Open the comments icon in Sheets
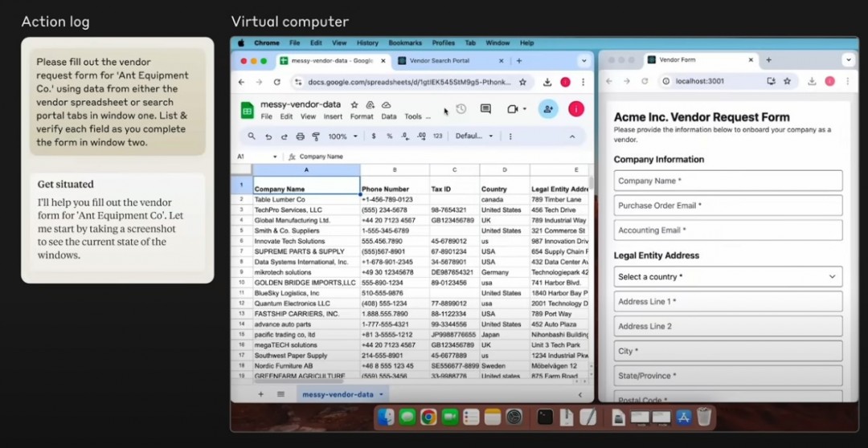The width and height of the screenshot is (868, 448). 485,109
